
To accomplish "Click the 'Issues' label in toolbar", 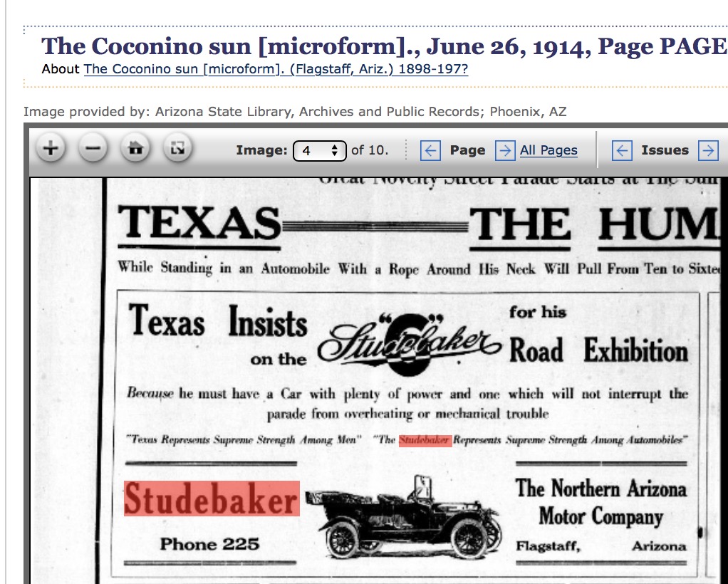I will pos(665,150).
